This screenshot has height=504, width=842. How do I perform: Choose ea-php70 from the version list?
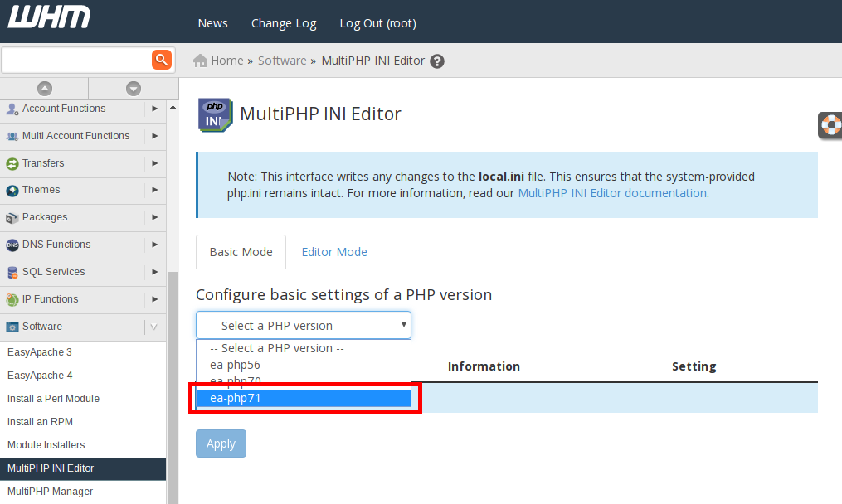coord(304,381)
